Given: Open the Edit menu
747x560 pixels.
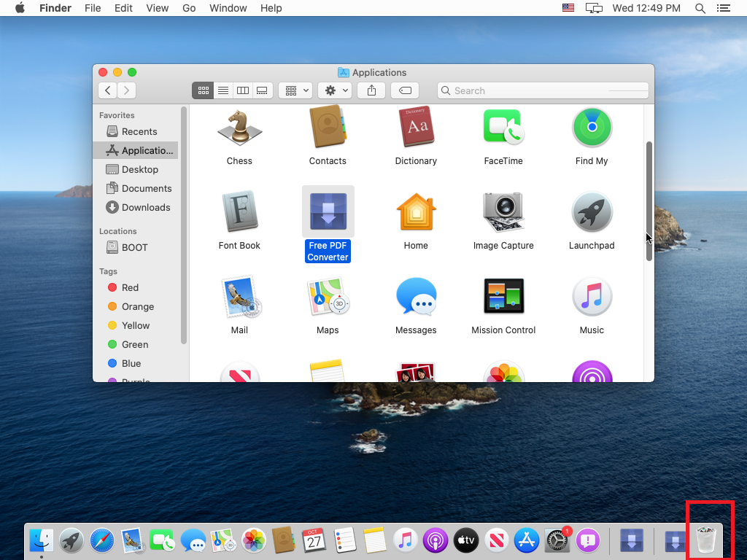Looking at the screenshot, I should pos(123,8).
